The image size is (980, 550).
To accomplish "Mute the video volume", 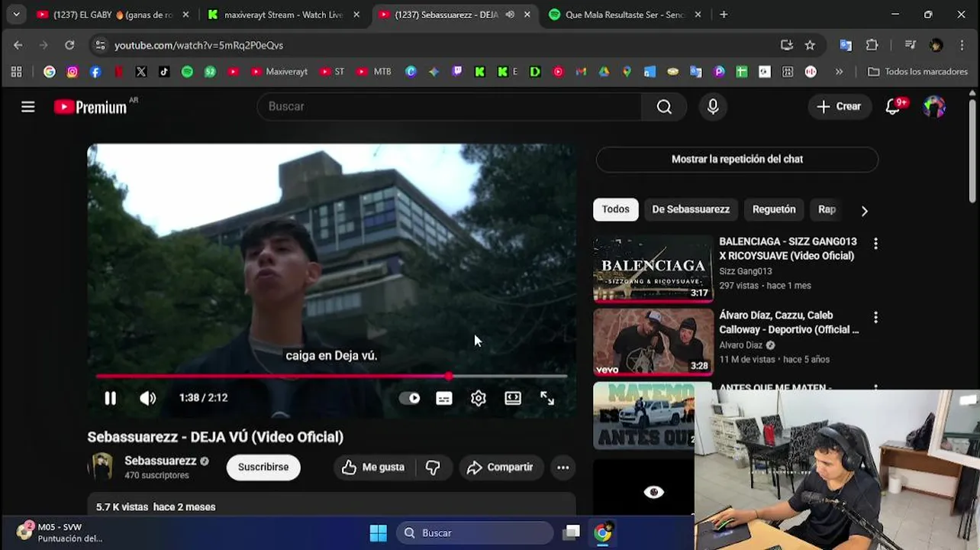I will point(147,398).
